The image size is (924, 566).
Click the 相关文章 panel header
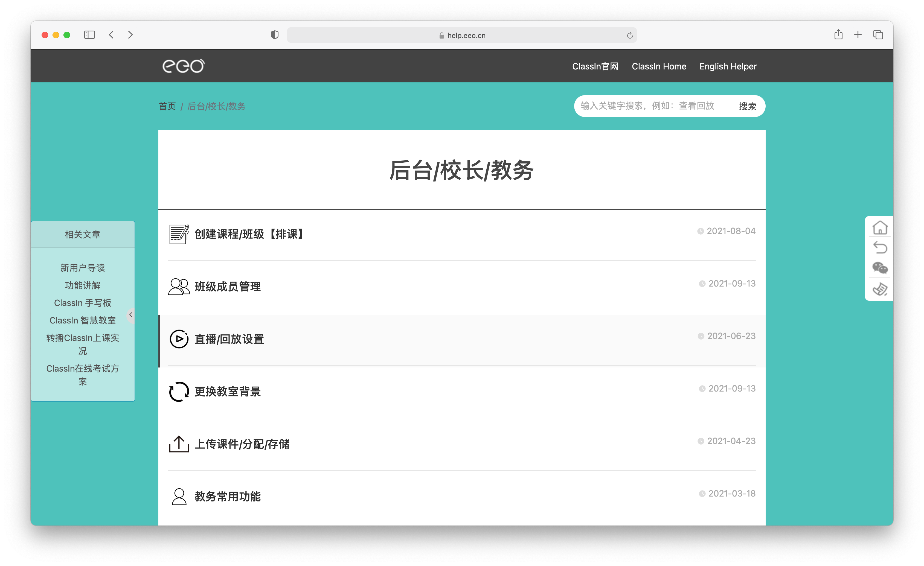pos(83,234)
